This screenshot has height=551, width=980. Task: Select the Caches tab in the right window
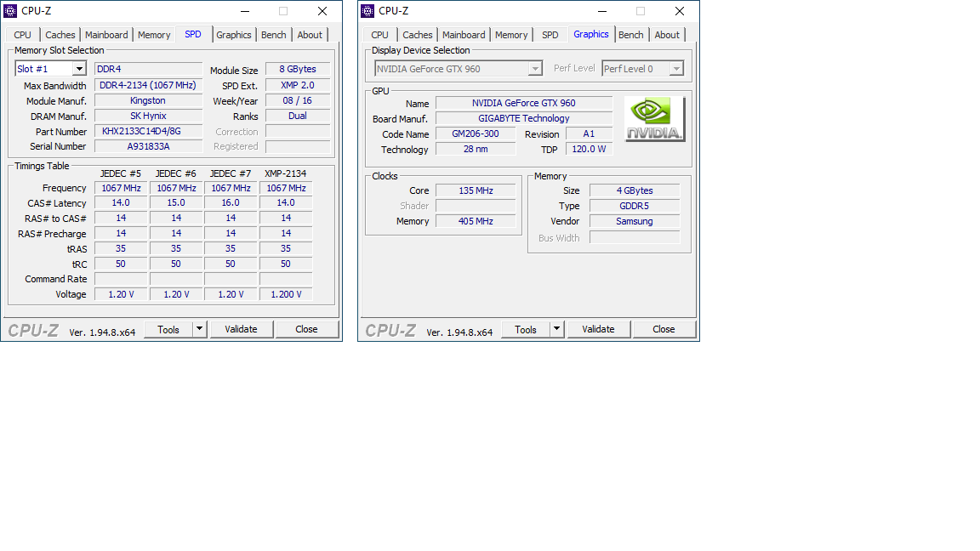418,35
